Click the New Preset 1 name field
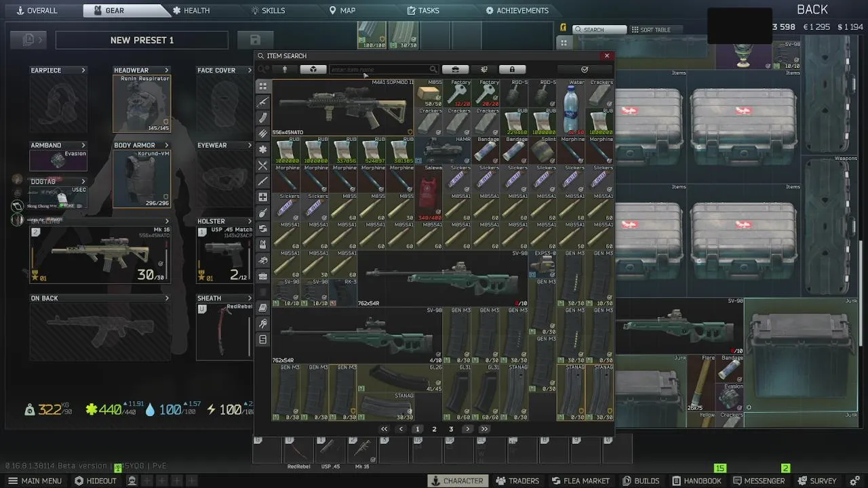The height and width of the screenshot is (488, 868). click(x=142, y=40)
